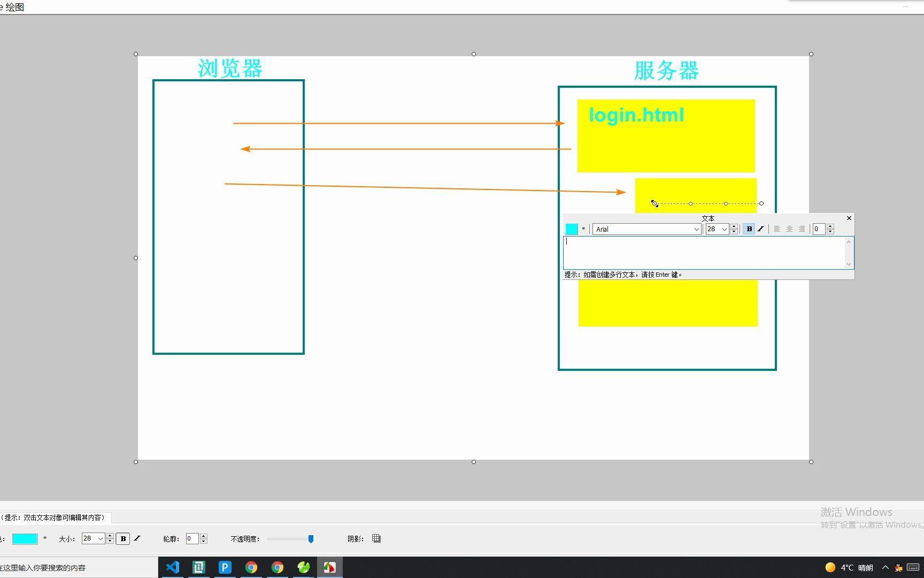This screenshot has height=578, width=924.
Task: Click the 轮廓 outline value field
Action: [192, 538]
